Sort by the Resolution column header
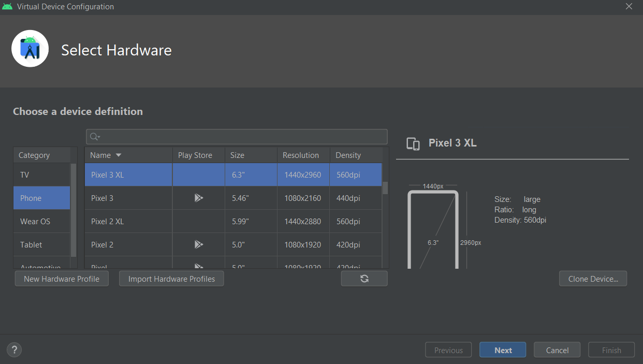The image size is (643, 364). (304, 155)
